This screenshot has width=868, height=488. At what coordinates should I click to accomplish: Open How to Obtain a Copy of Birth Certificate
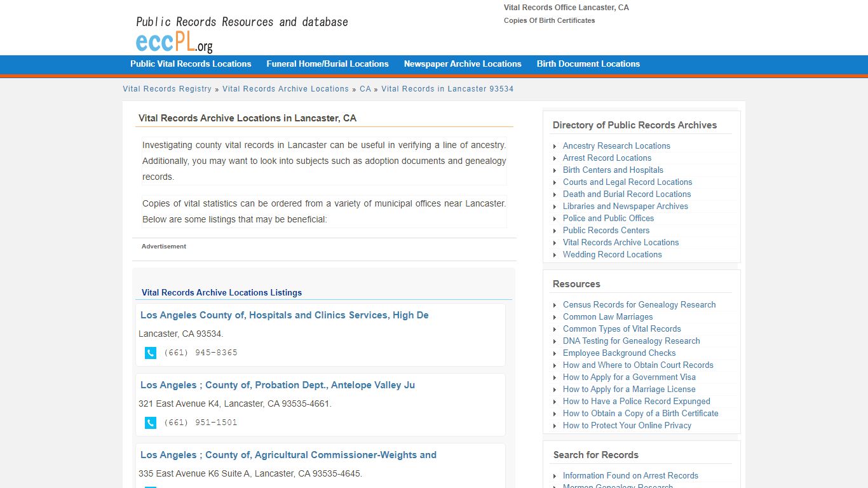click(x=641, y=413)
